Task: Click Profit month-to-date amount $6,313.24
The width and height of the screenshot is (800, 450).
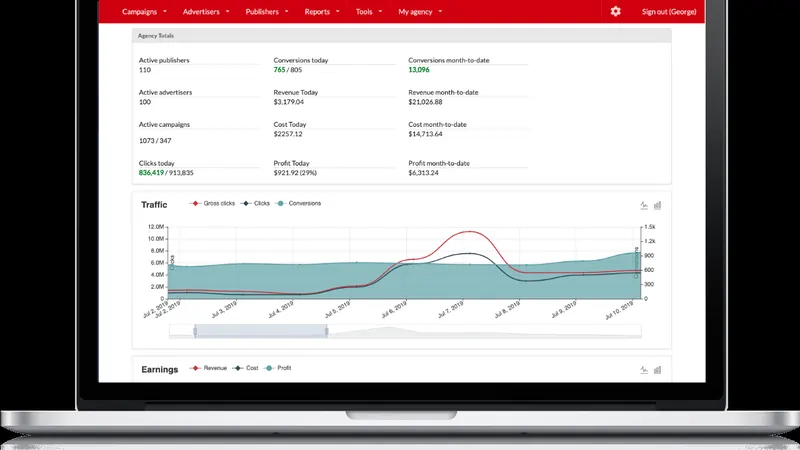Action: [423, 173]
